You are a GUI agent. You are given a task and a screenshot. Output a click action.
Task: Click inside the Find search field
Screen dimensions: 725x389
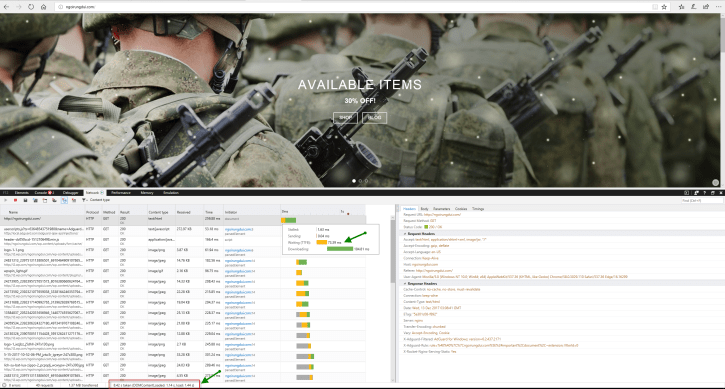pyautogui.click(x=702, y=200)
